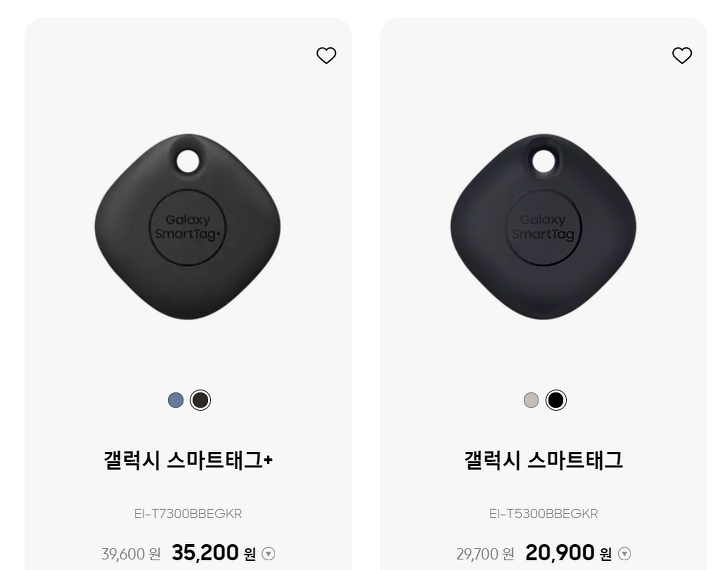Screen dimensions: 720x570
Task: Open the 갤럭시 스마트태그 product title link
Action: pyautogui.click(x=544, y=460)
